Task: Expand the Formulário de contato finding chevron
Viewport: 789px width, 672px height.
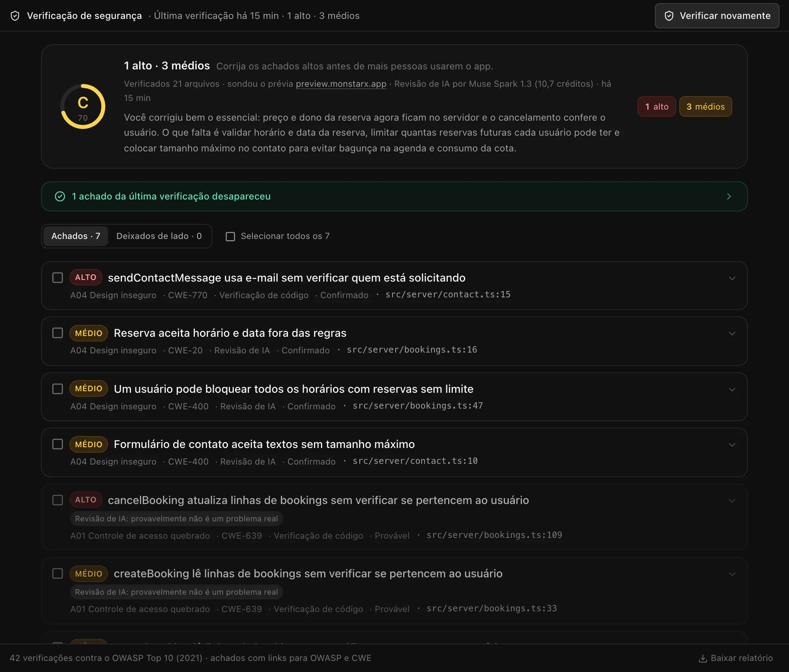Action: pyautogui.click(x=732, y=445)
